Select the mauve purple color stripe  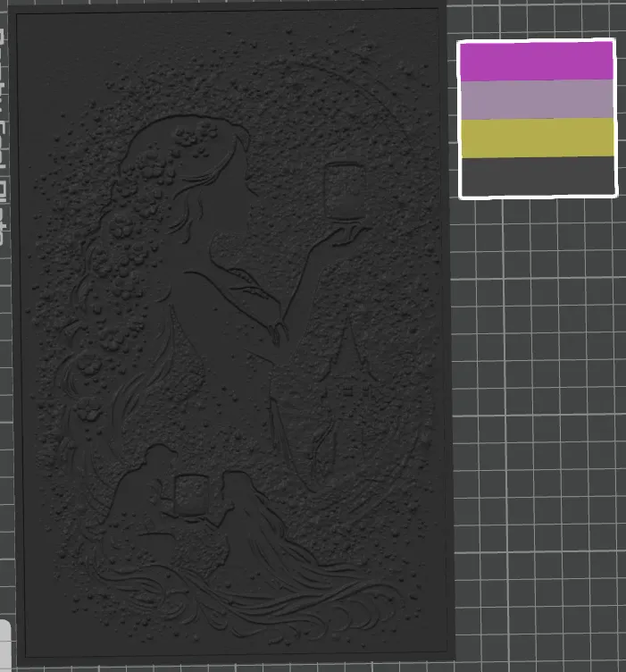click(537, 99)
